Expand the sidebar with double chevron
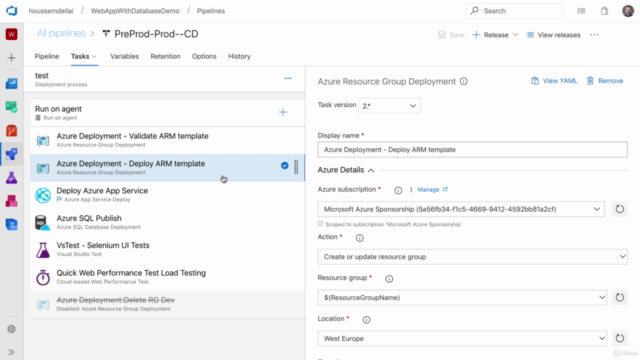 (x=11, y=352)
